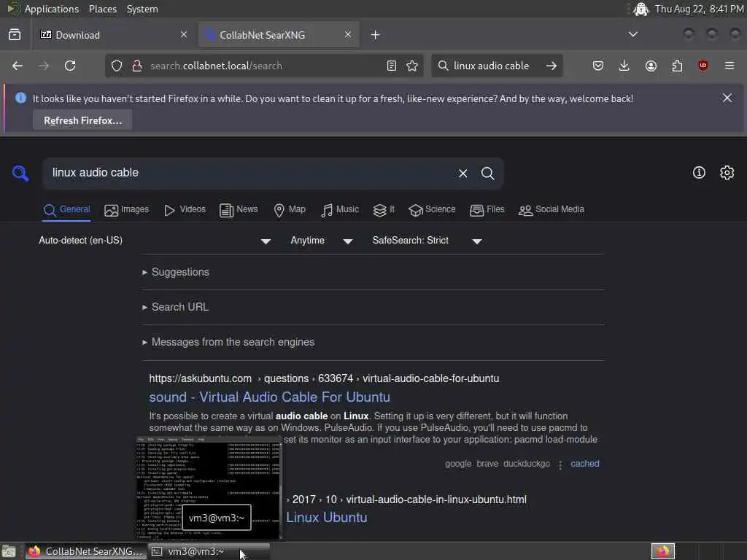
Task: Open the 'Linux Ubuntu' result link
Action: [326, 517]
